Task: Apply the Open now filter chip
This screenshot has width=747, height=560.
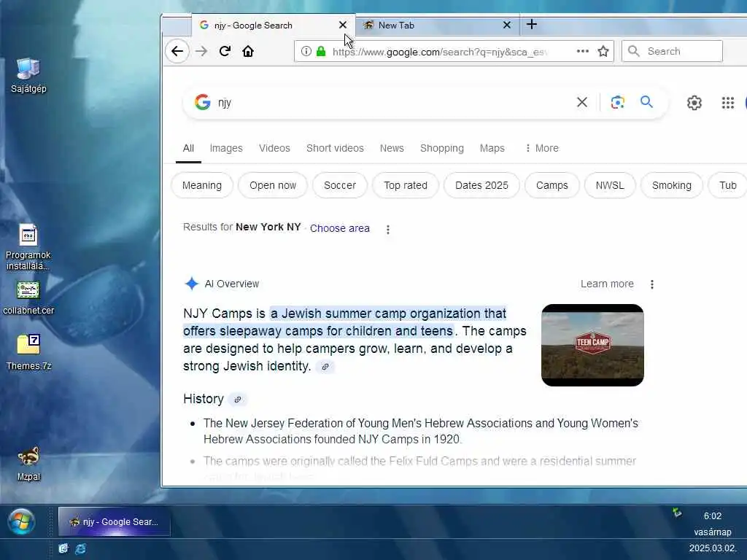Action: (273, 185)
